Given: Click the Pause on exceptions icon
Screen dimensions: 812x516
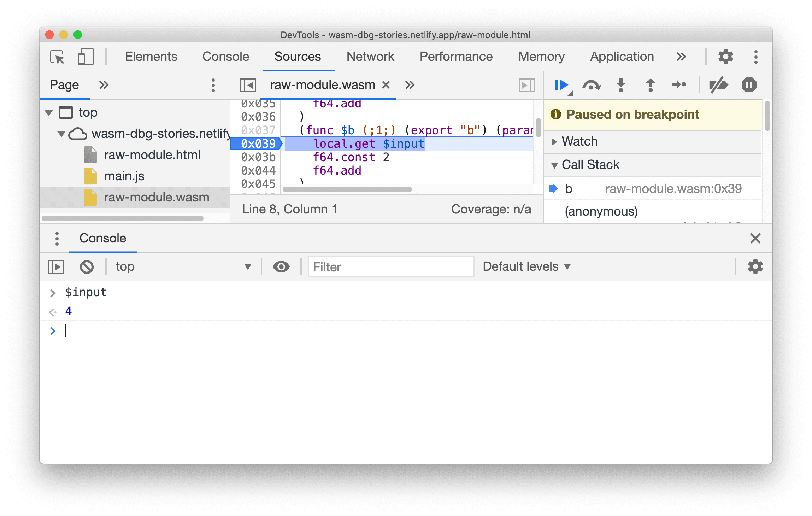Looking at the screenshot, I should [x=750, y=84].
